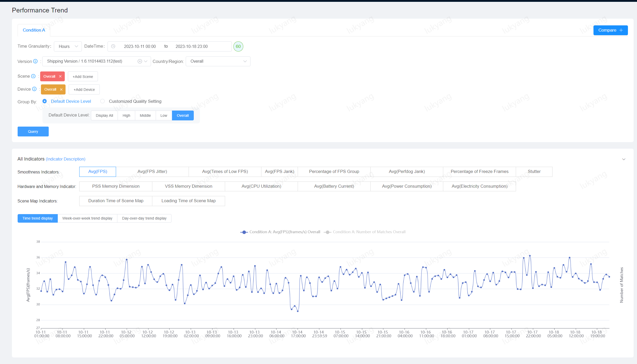Remove the Overall device tag
The image size is (637, 364).
[x=61, y=89]
